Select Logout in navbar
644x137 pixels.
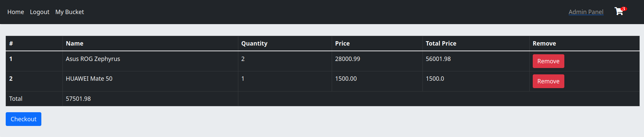(40, 12)
